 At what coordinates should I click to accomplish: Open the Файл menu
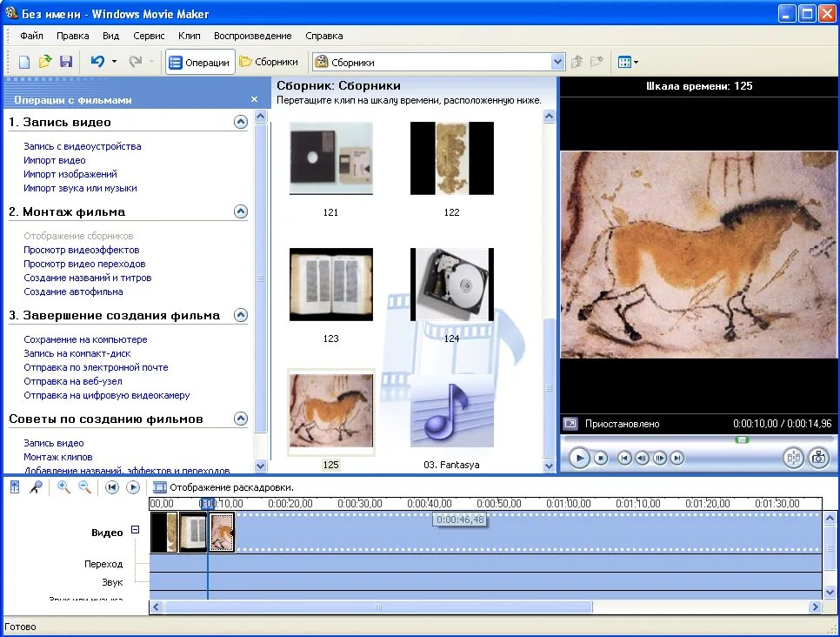tap(31, 36)
